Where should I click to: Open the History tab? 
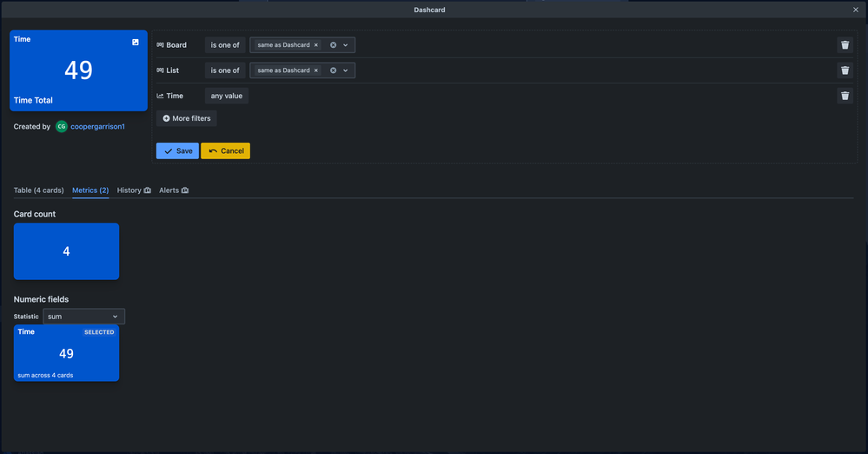(x=134, y=190)
